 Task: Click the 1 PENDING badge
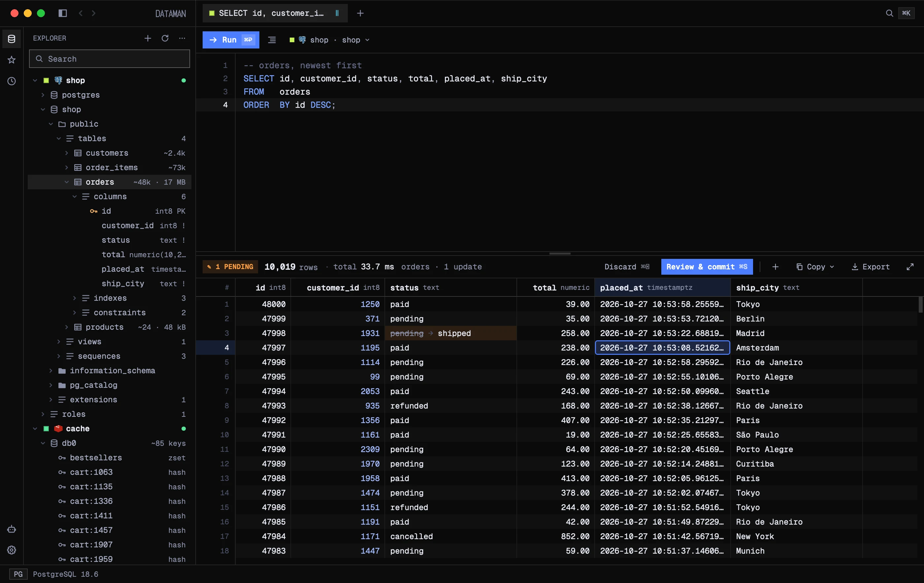click(x=230, y=266)
